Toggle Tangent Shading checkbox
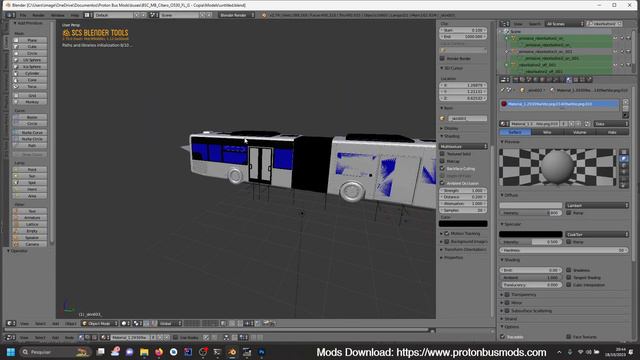The height and width of the screenshot is (360, 640). click(x=569, y=278)
